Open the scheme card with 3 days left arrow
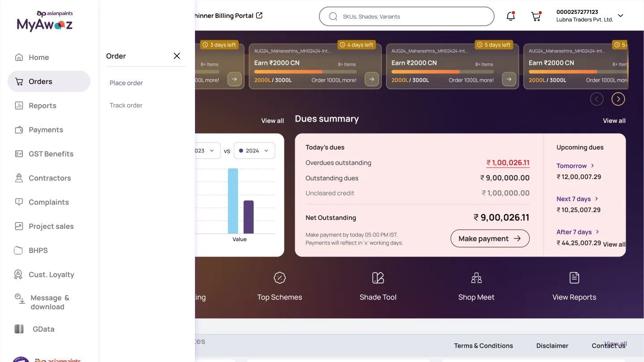The height and width of the screenshot is (362, 644). tap(234, 80)
